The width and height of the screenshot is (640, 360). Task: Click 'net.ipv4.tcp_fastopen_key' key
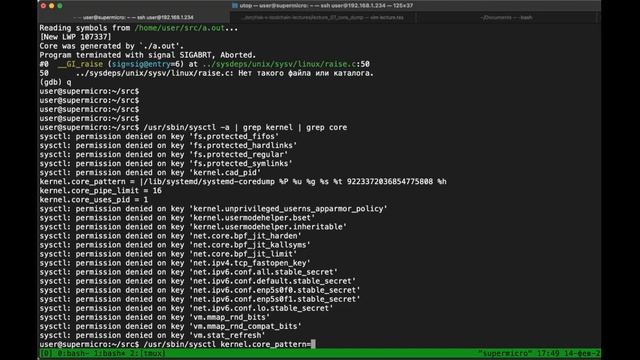[250, 263]
